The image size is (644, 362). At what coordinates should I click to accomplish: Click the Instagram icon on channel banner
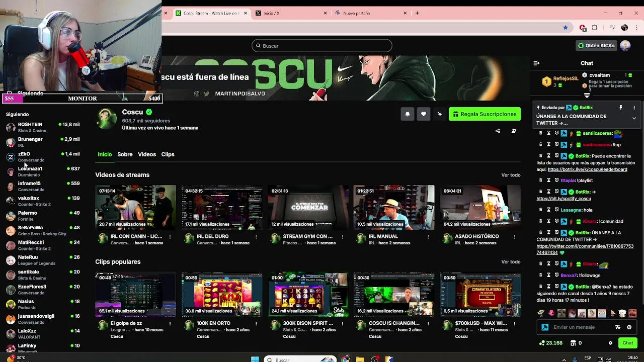point(197,94)
